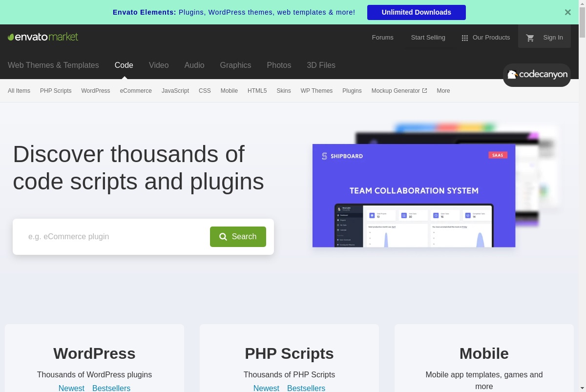Focus the eCommerce plugin search field
586x392 pixels.
115,237
